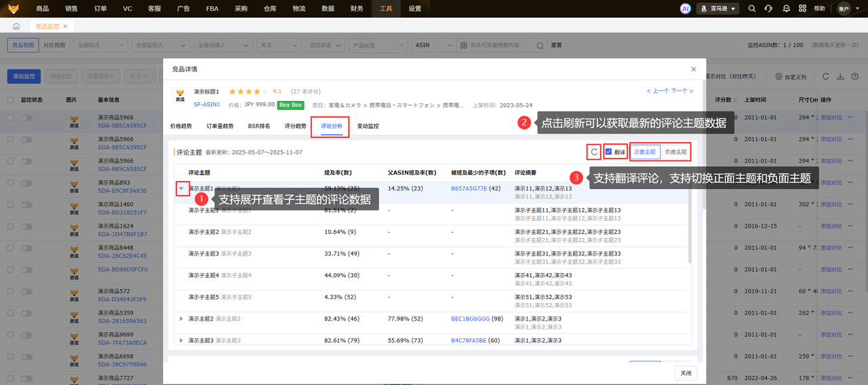Image resolution: width=868 pixels, height=385 pixels.
Task: Check the row checkbox for 演示商品5359
Action: point(10,313)
